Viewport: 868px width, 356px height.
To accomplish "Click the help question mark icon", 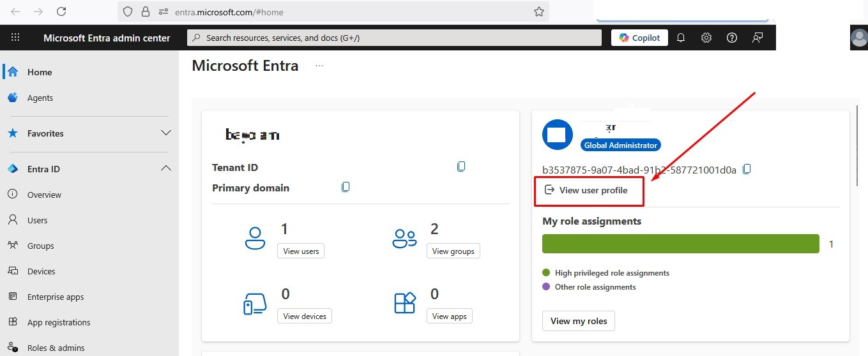I will 732,38.
